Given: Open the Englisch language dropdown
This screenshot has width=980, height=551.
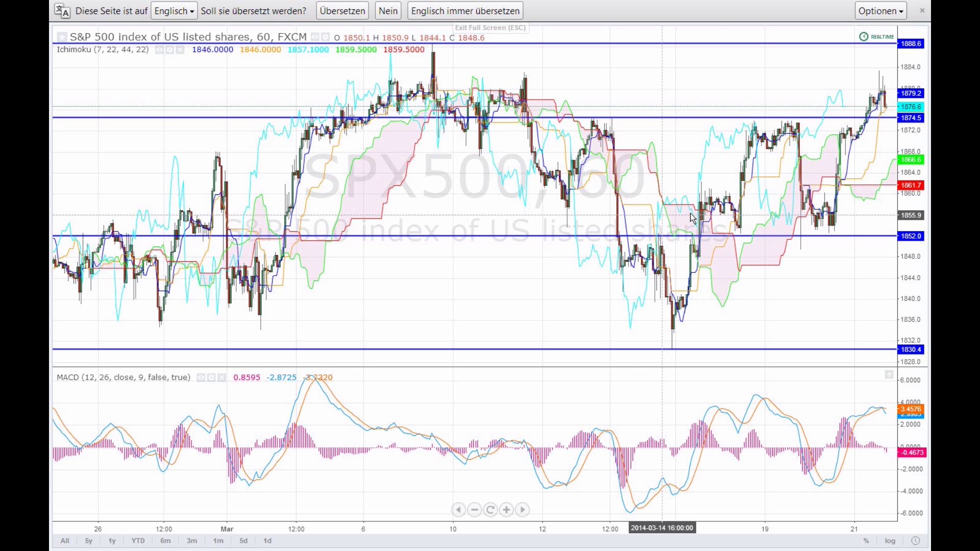Looking at the screenshot, I should pyautogui.click(x=174, y=11).
